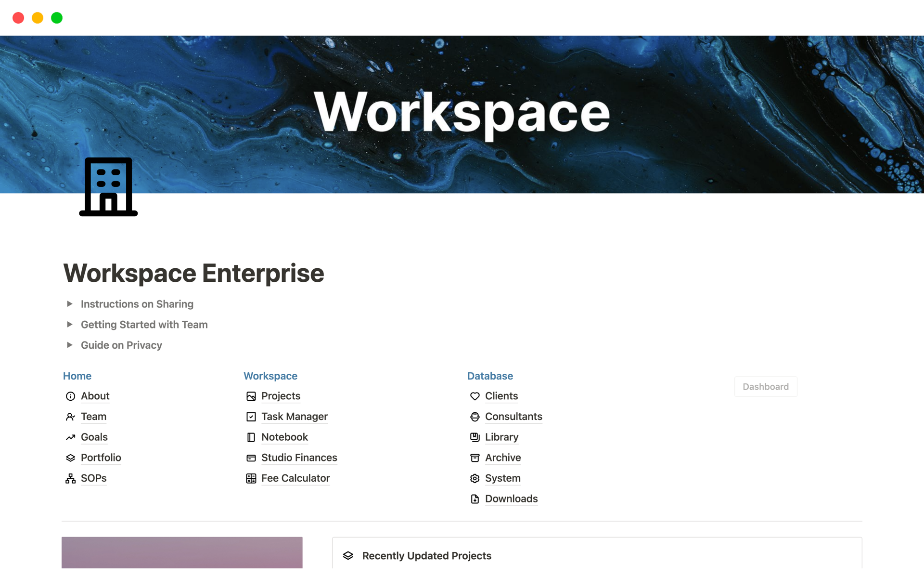Click the heart icon beside Clients

pyautogui.click(x=475, y=396)
